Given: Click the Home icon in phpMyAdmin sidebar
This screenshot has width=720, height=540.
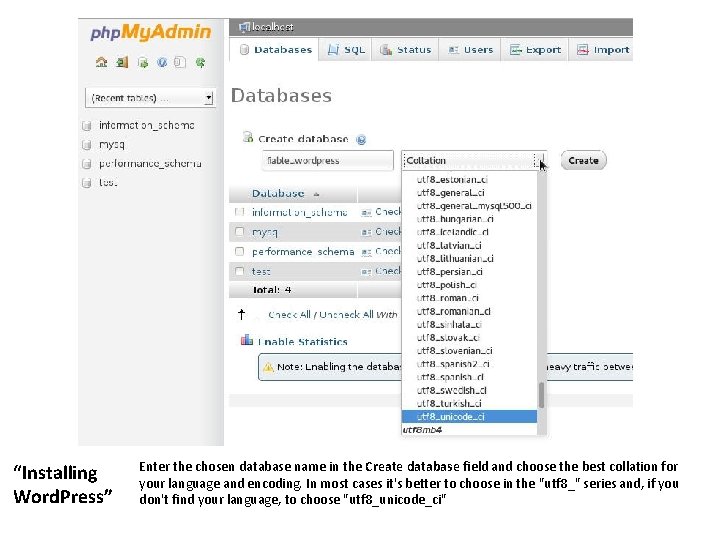Looking at the screenshot, I should tap(101, 62).
